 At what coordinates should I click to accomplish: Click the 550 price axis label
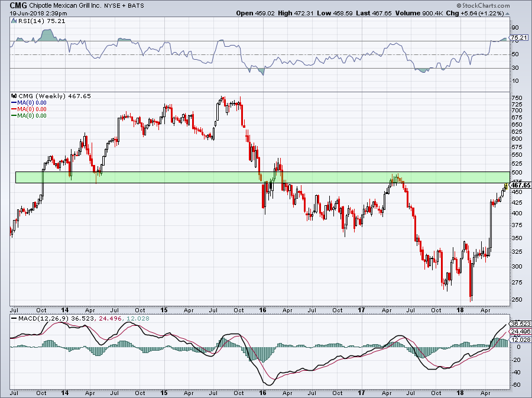(517, 155)
